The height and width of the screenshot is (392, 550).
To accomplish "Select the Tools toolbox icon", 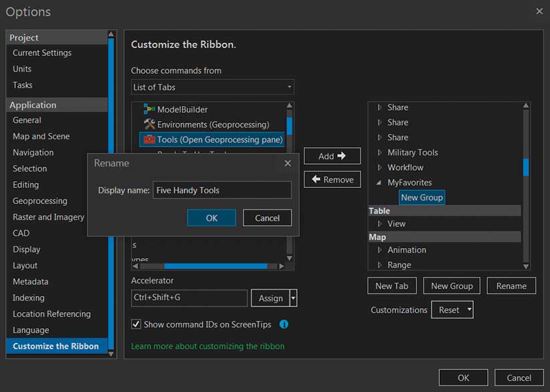I will coord(150,139).
